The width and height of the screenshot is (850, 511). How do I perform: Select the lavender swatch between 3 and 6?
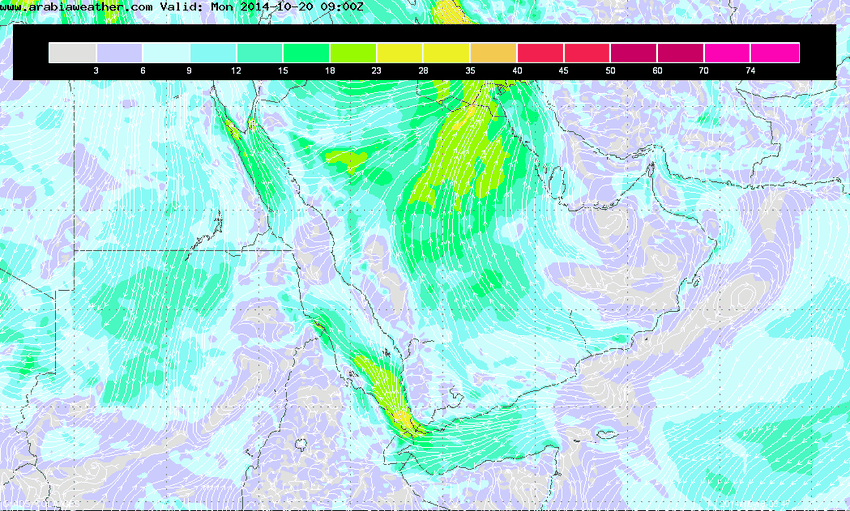119,52
